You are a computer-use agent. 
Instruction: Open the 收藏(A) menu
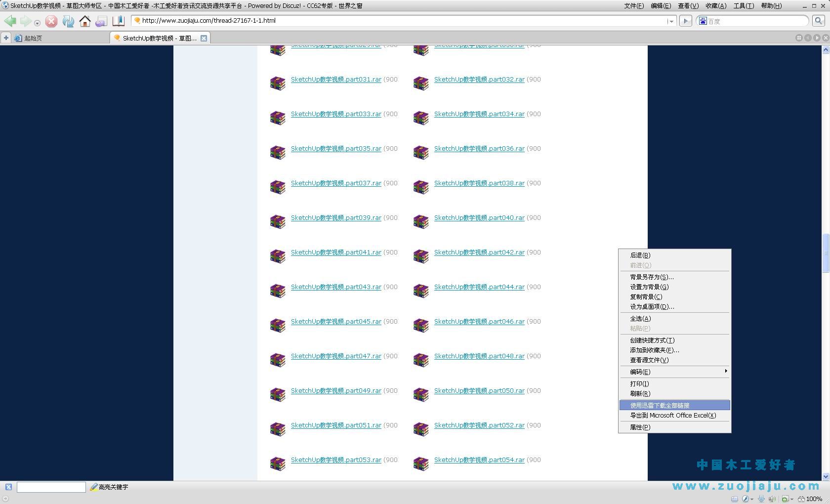coord(715,6)
